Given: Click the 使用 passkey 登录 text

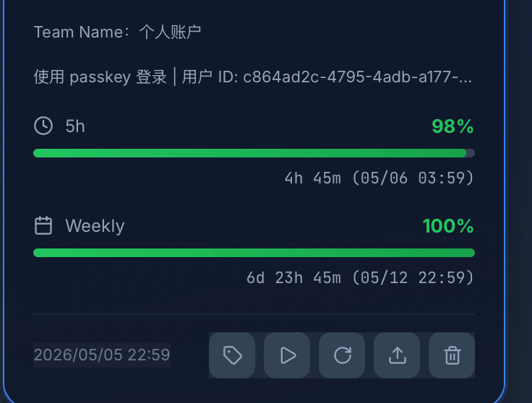Looking at the screenshot, I should pyautogui.click(x=100, y=77).
